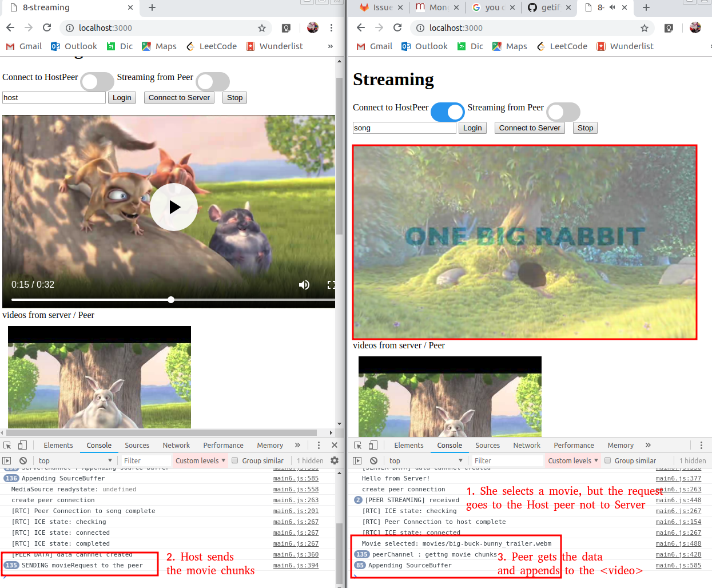Open Memory tab in right DevTools

click(620, 446)
